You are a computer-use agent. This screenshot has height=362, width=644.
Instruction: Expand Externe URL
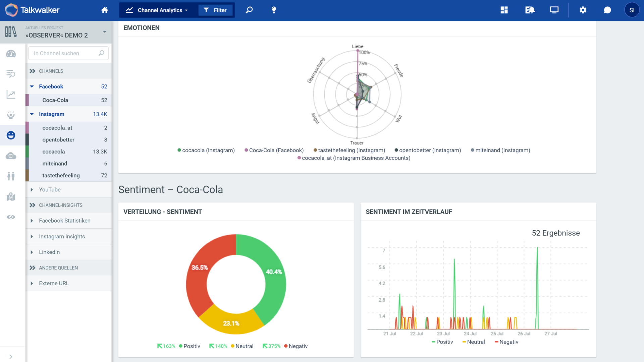pos(32,284)
